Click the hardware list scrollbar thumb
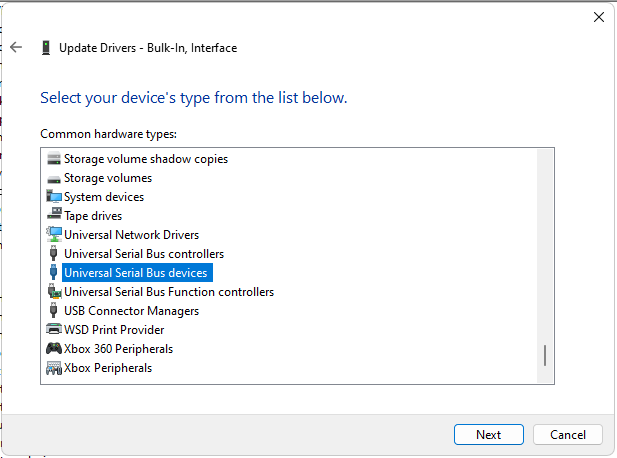617x458 pixels. tap(545, 355)
